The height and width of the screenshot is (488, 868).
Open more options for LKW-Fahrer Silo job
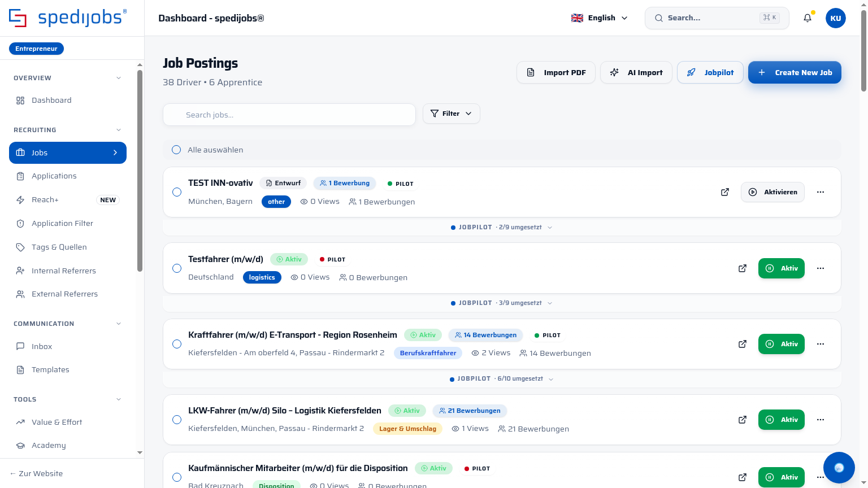pyautogui.click(x=821, y=420)
